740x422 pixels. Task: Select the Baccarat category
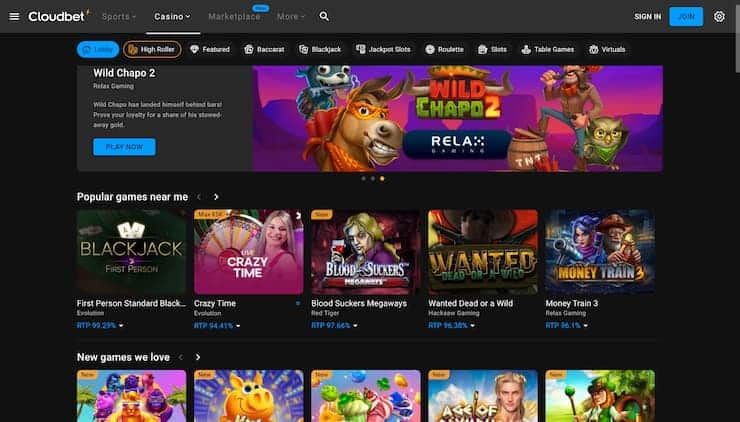(x=264, y=49)
